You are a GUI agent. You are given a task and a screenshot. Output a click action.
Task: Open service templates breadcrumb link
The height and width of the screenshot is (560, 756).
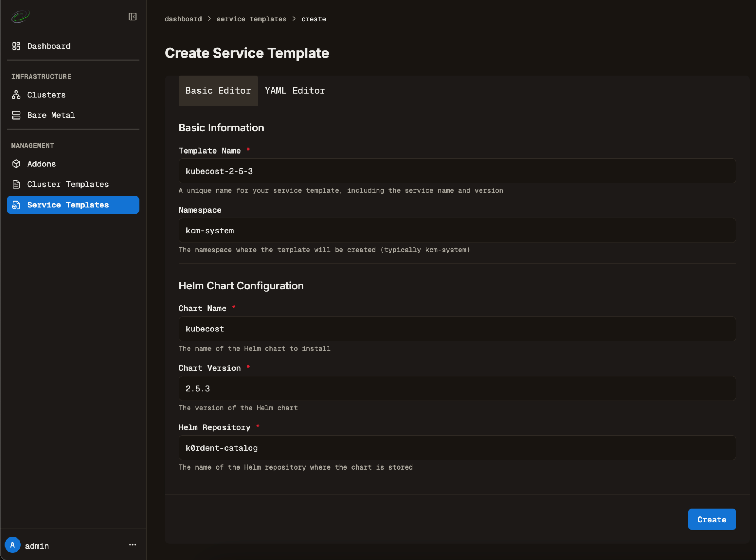[x=251, y=19]
